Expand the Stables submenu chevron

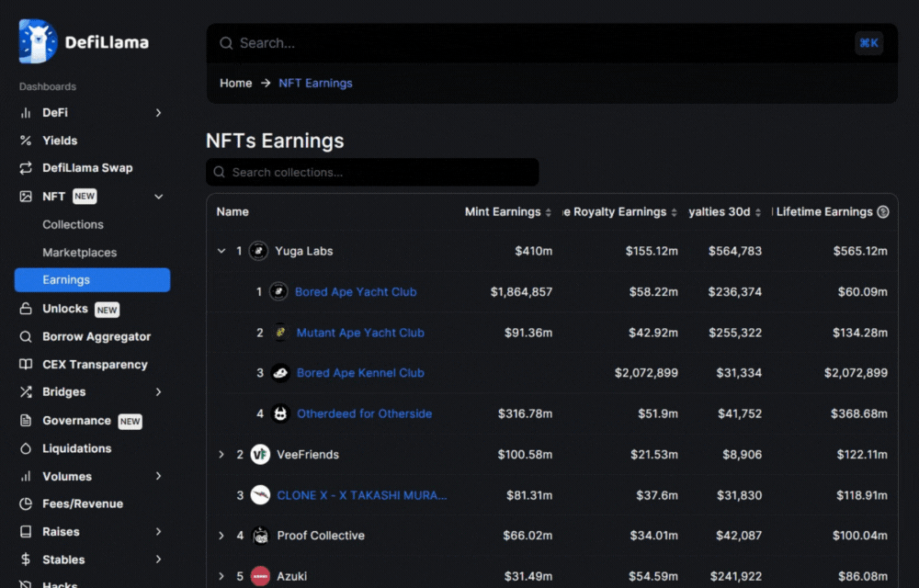[x=158, y=560]
